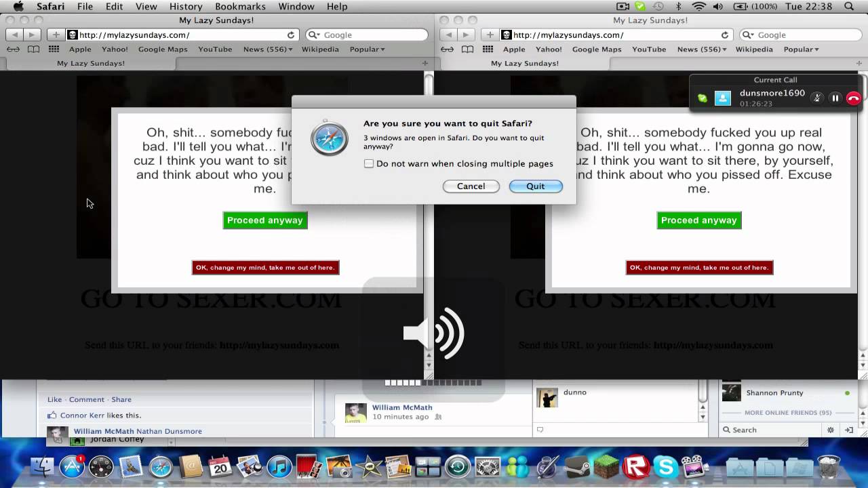Viewport: 868px width, 488px height.
Task: Launch Dashboard from the dock
Action: click(101, 467)
